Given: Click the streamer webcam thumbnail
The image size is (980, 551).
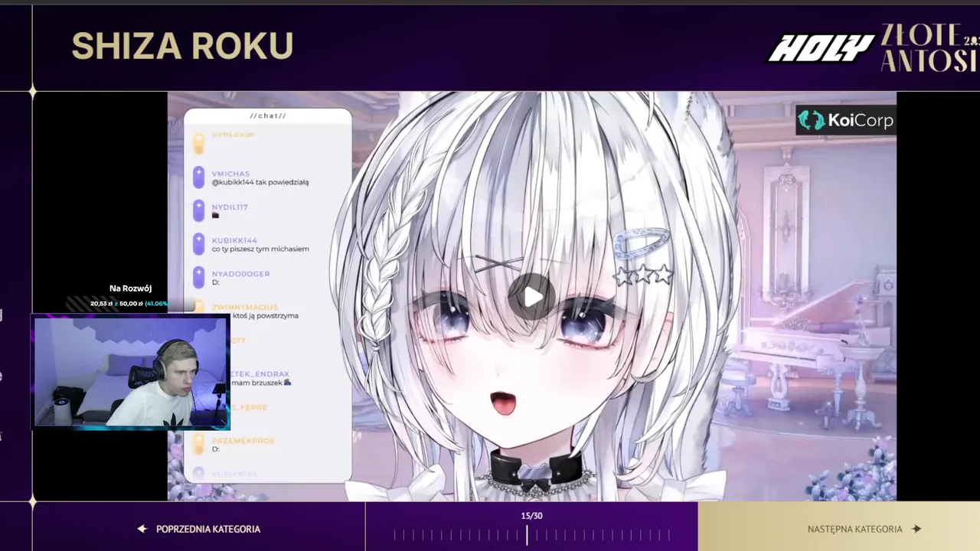Looking at the screenshot, I should [x=131, y=372].
